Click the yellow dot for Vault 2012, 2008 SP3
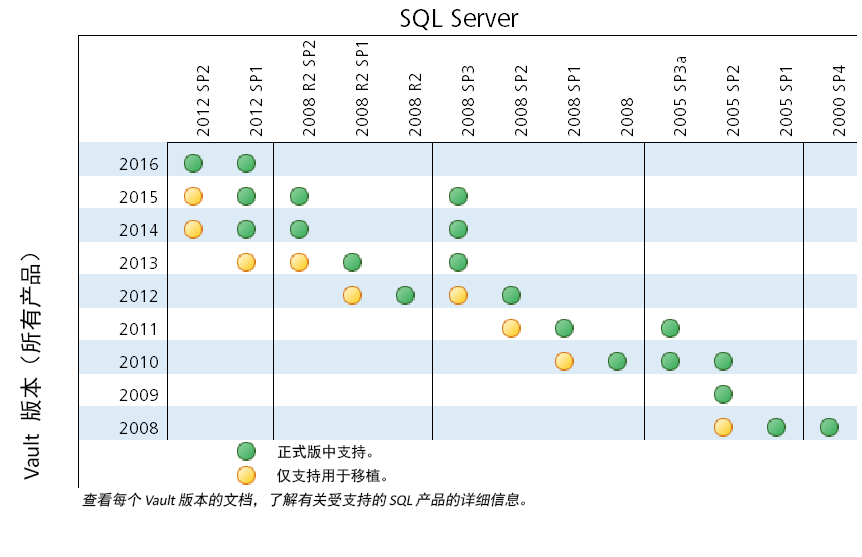 (458, 295)
